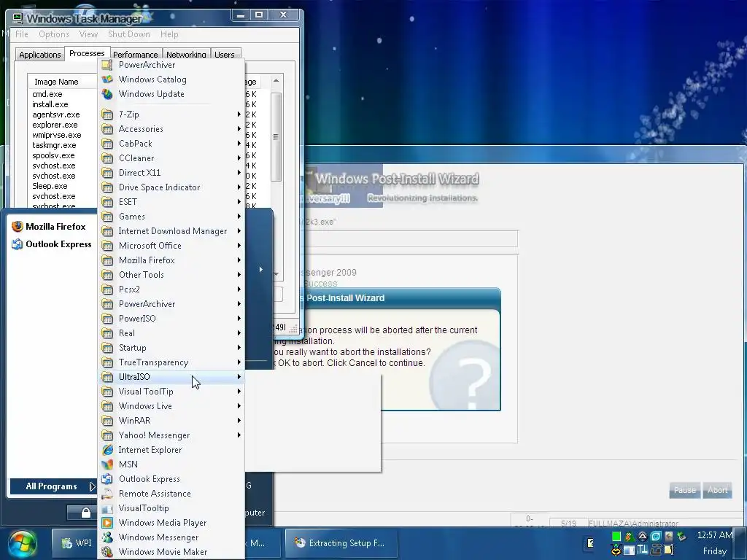Click the Abort button in Post-Install Wizard
747x560 pixels.
[x=718, y=490]
